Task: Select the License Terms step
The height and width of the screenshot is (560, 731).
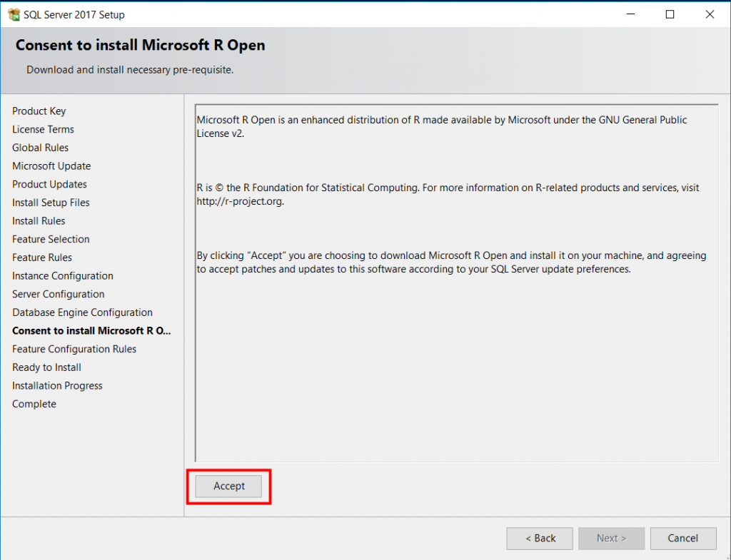Action: tap(43, 129)
